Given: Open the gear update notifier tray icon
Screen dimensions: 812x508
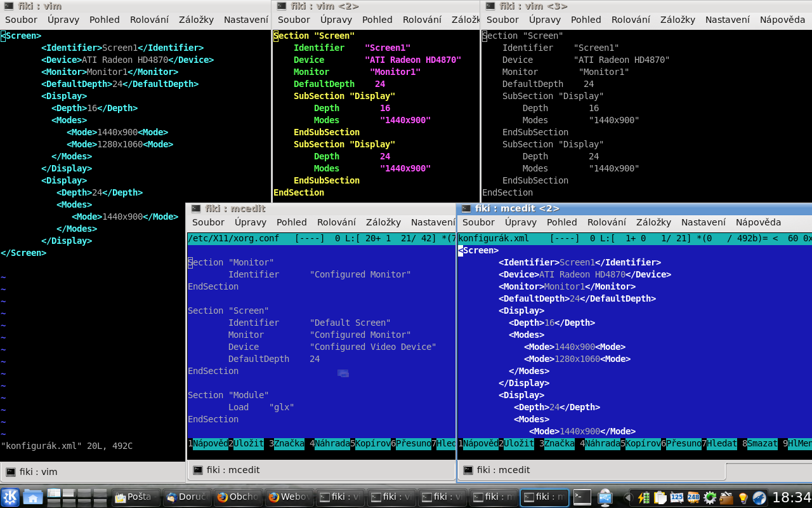Looking at the screenshot, I should 709,497.
